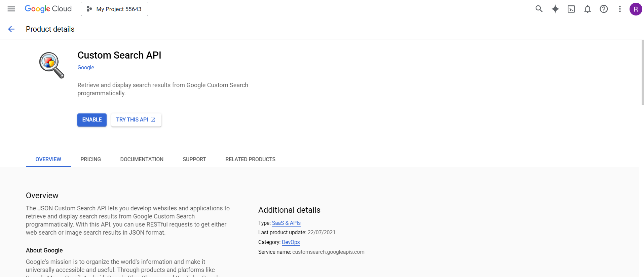644x277 pixels.
Task: Click the last product update date 22/07/2021
Action: (x=321, y=232)
